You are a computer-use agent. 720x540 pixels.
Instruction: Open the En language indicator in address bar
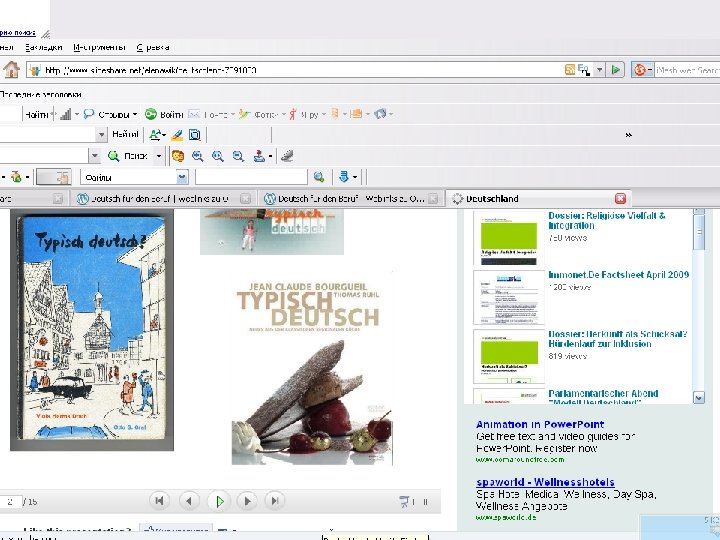point(584,70)
